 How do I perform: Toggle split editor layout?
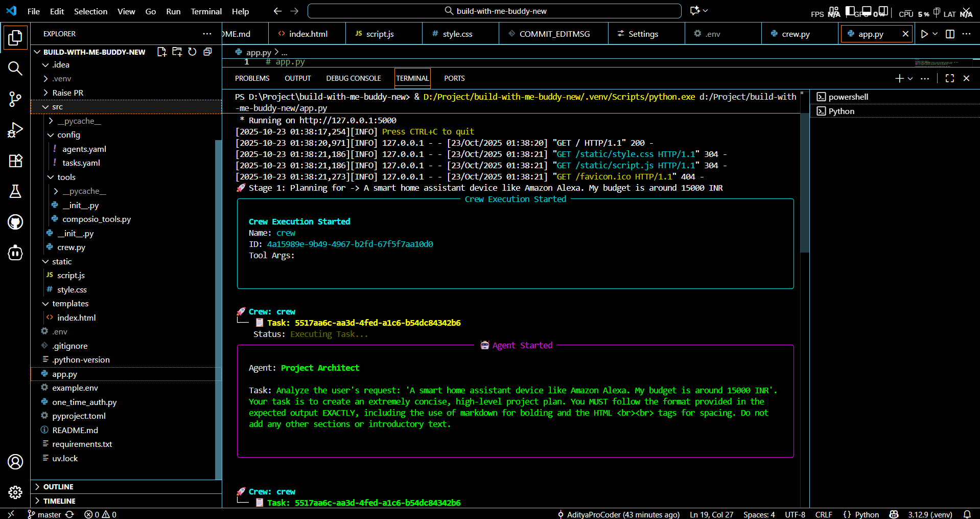[x=950, y=34]
